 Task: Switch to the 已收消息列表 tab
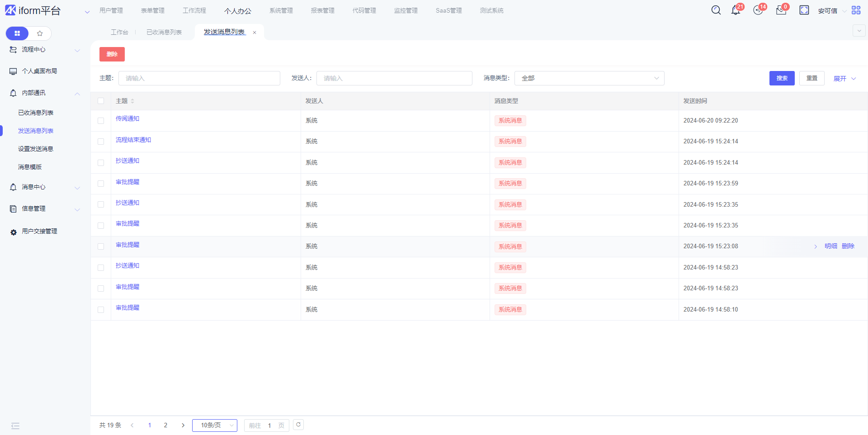coord(164,32)
